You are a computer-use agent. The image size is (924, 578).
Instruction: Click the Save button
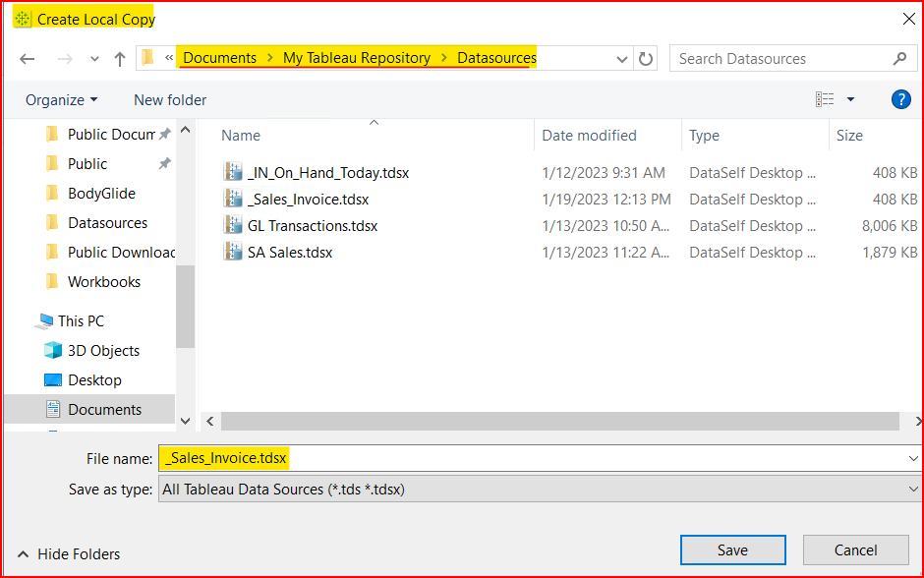click(732, 550)
